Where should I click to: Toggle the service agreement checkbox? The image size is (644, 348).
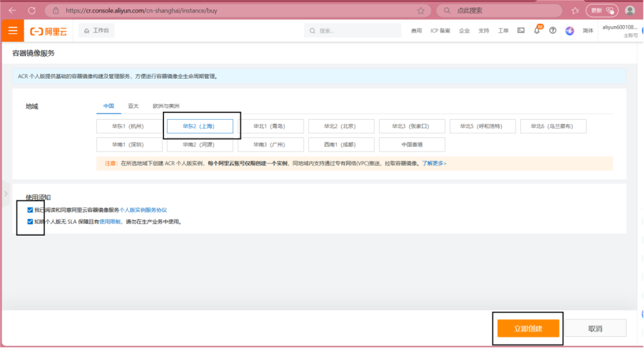(30, 210)
